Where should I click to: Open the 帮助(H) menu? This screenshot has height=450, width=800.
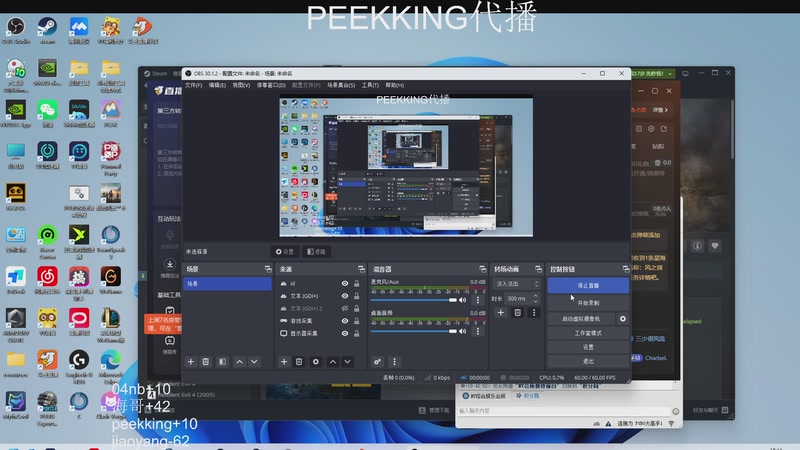[394, 85]
